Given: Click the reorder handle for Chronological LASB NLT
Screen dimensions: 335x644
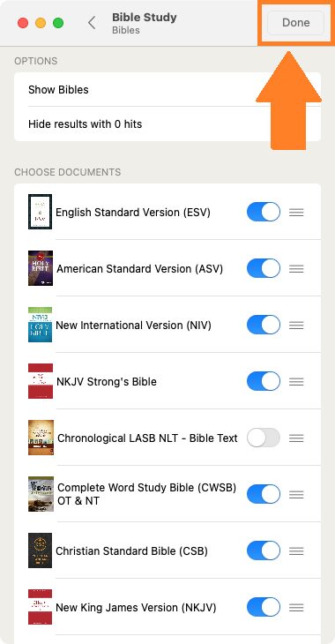Looking at the screenshot, I should (x=296, y=438).
